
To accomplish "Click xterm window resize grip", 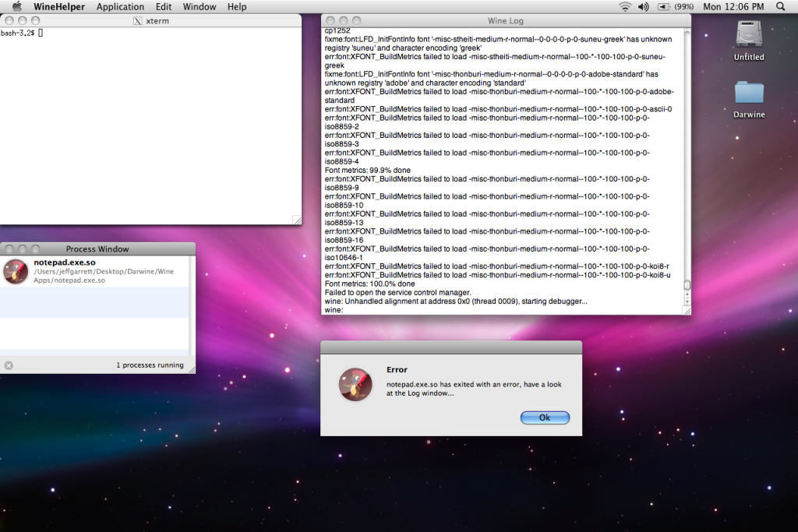I will 297,220.
